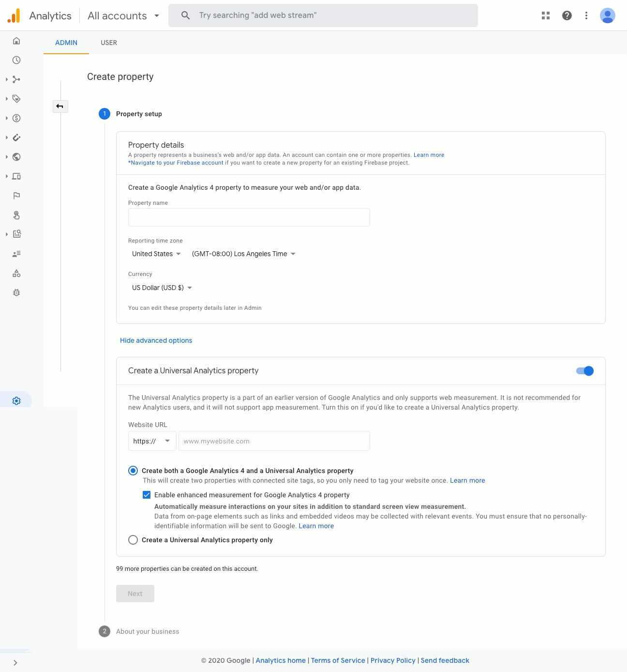Click Navigate to your Firebase account link
This screenshot has width=627, height=672.
(176, 163)
